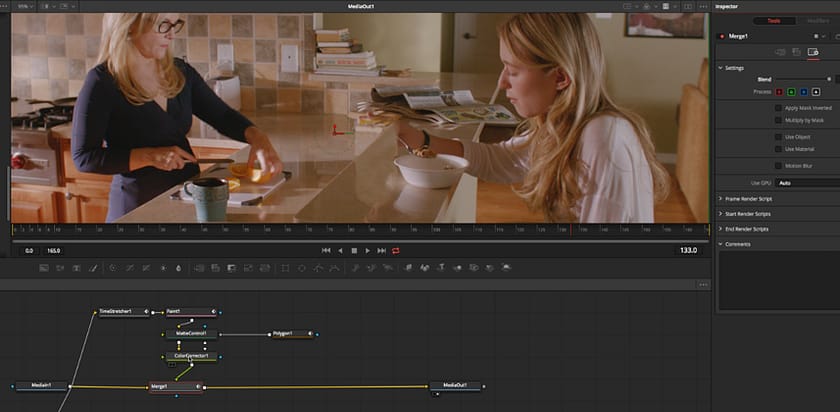Add a Rectangle mask from the toolbar

point(285,267)
